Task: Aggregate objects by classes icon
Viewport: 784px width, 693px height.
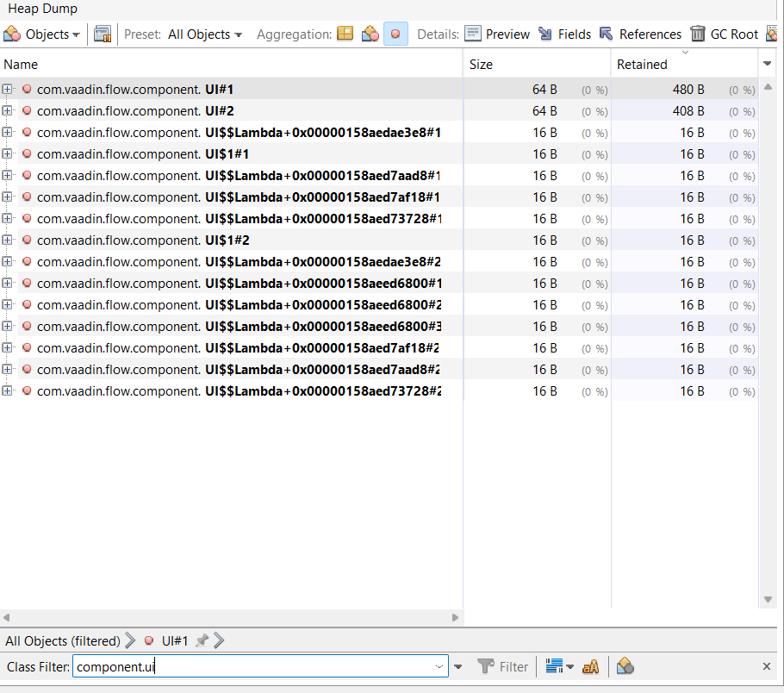Action: [x=370, y=34]
